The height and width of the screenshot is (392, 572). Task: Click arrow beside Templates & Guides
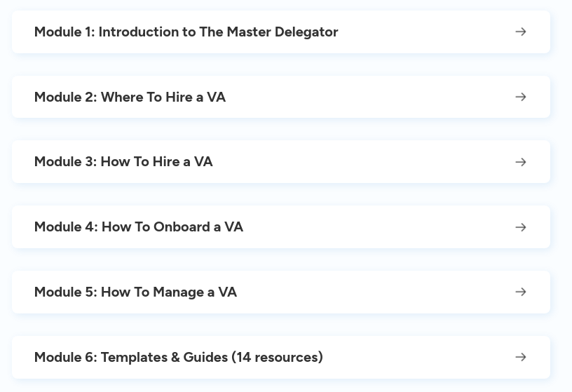pos(521,357)
